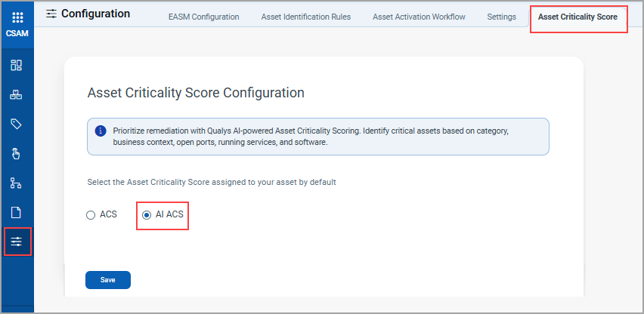The width and height of the screenshot is (644, 314).
Task: Switch to EASM Configuration tab
Action: 204,17
